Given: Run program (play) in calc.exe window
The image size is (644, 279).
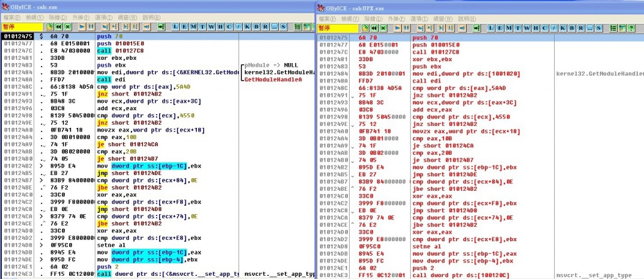Looking at the screenshot, I should (x=82, y=26).
